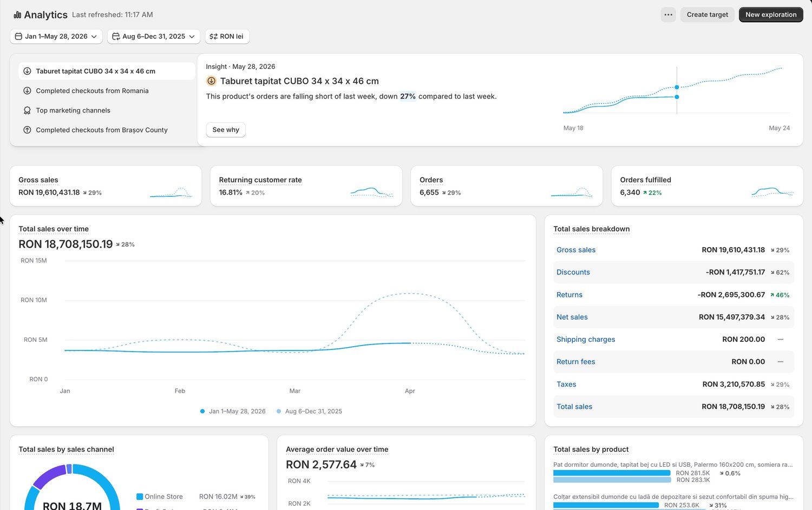Click the highlighted 27% in the insight text
812x510 pixels.
408,96
